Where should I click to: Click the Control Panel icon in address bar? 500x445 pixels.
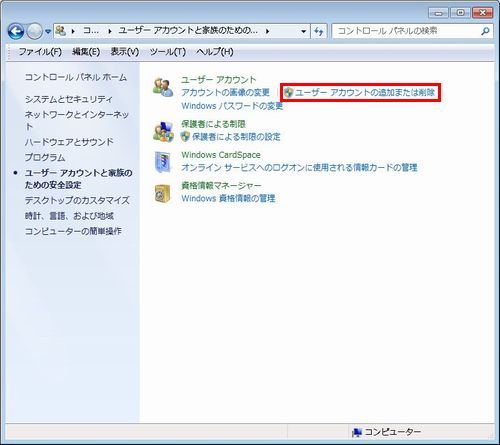point(61,31)
